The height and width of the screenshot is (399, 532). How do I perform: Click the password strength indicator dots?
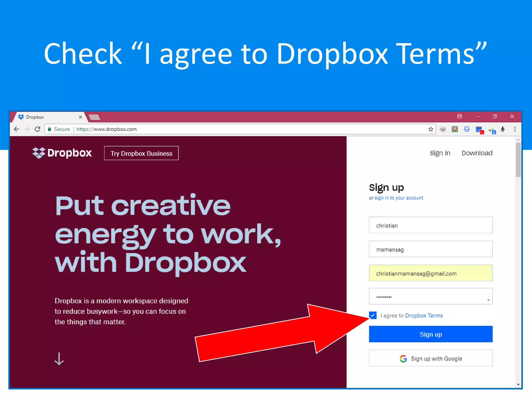(488, 297)
